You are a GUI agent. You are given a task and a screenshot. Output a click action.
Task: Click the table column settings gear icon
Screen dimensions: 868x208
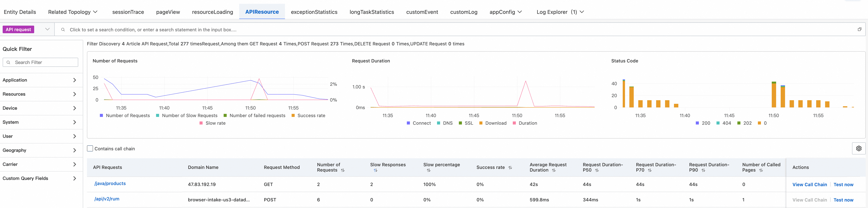(x=859, y=148)
